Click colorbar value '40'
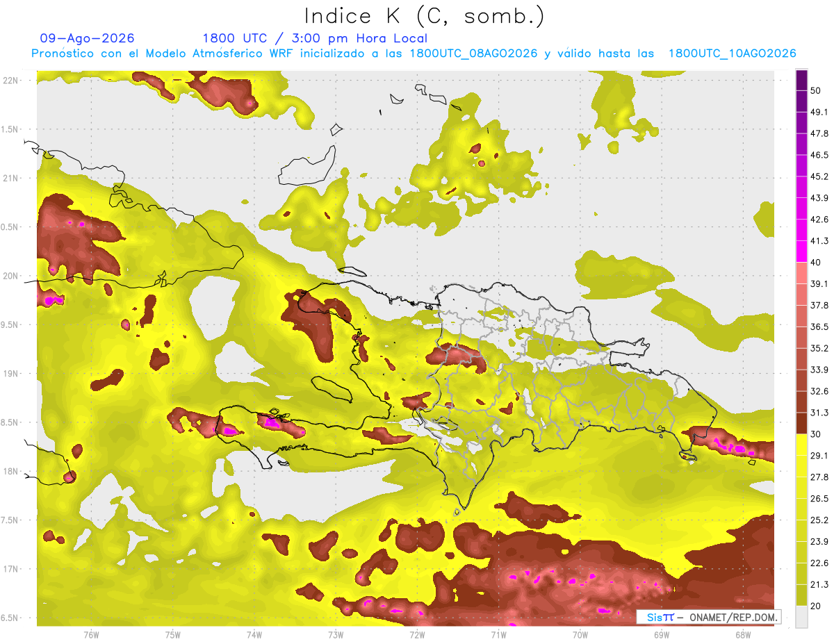 [x=816, y=263]
